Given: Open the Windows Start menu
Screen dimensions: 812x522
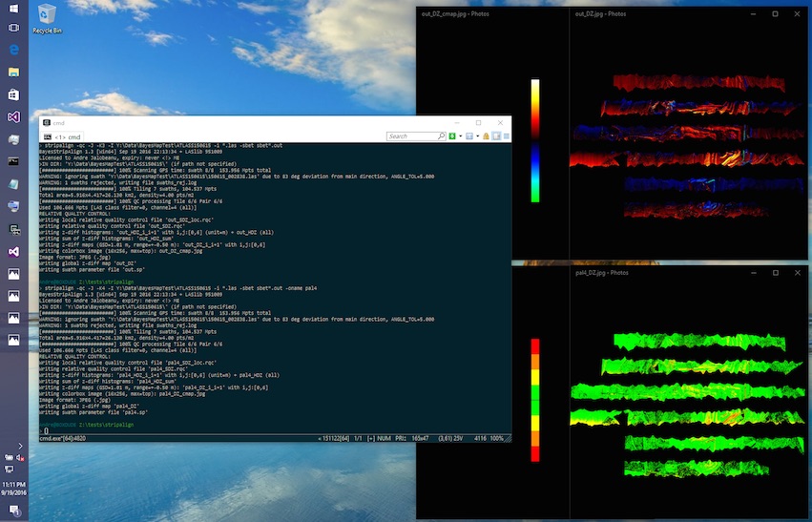Looking at the screenshot, I should [x=14, y=9].
